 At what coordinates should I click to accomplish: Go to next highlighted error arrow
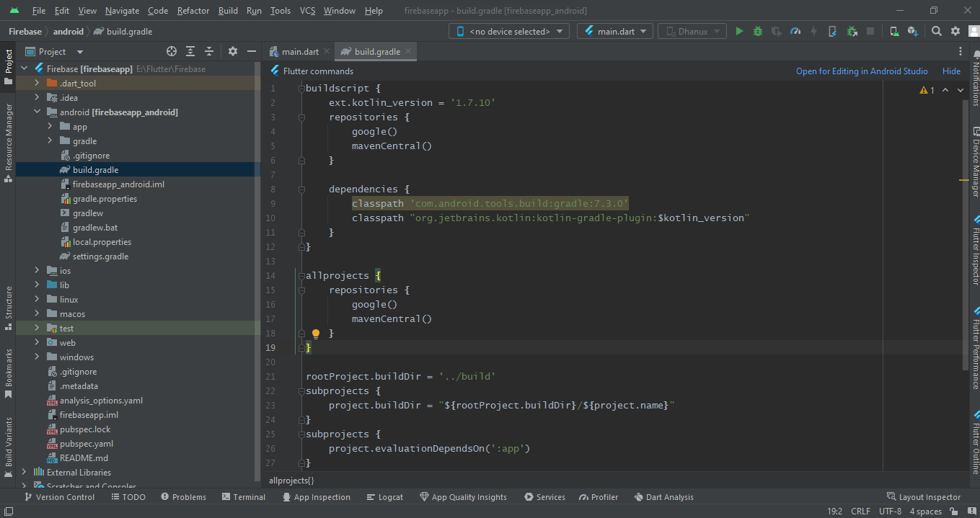point(961,90)
